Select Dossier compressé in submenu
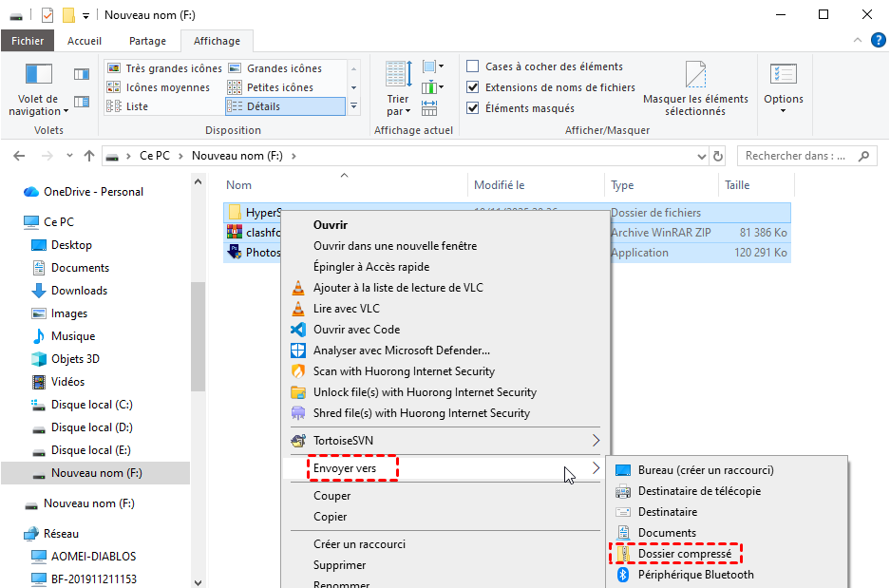Viewport: 890px width, 588px height. click(x=684, y=554)
